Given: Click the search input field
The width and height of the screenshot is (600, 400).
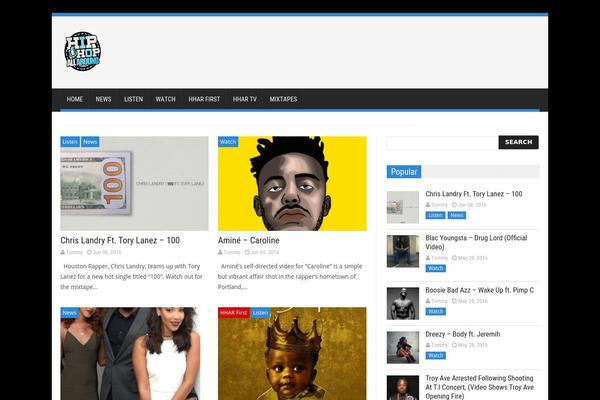Looking at the screenshot, I should tap(442, 142).
